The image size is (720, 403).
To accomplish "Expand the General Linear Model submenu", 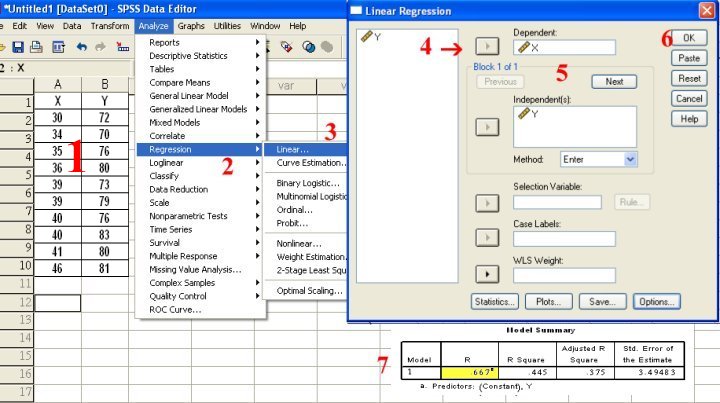I will coord(201,96).
